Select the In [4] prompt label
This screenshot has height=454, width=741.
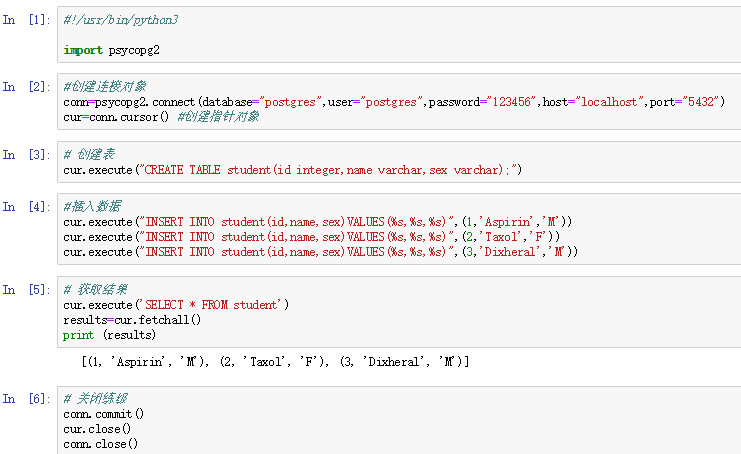[26, 207]
